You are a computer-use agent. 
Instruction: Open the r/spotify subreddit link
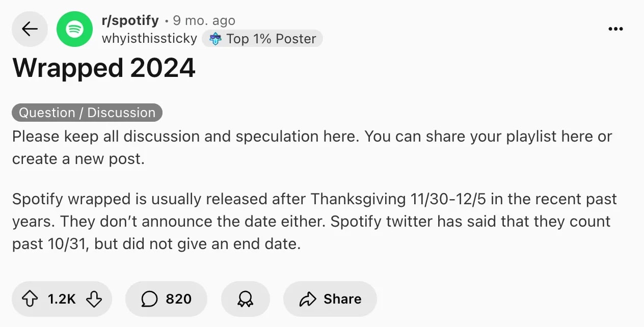pos(130,20)
